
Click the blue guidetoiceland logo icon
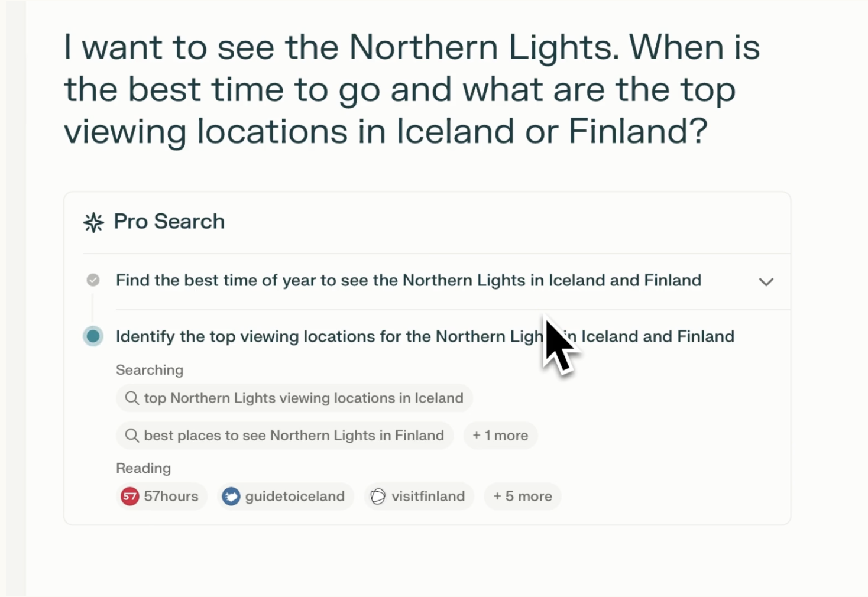pyautogui.click(x=231, y=497)
